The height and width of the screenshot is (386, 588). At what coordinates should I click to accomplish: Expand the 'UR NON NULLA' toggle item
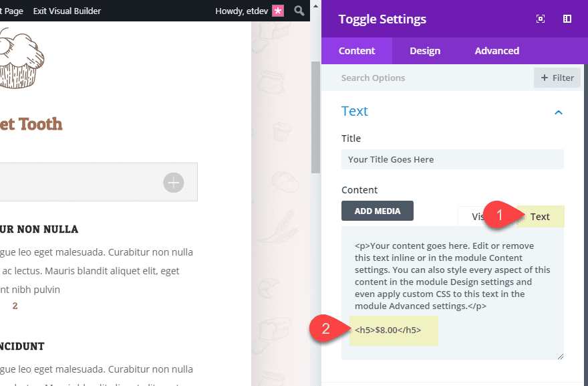tap(40, 229)
